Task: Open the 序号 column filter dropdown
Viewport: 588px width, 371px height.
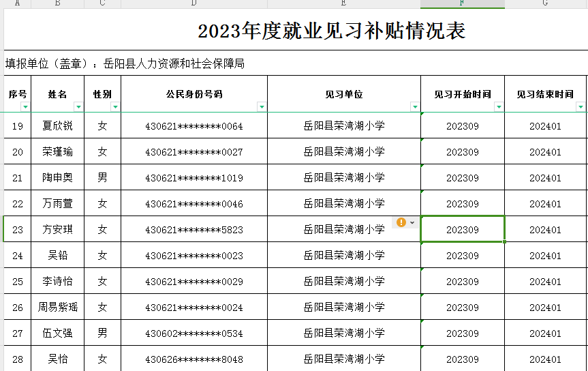Action: (x=25, y=107)
